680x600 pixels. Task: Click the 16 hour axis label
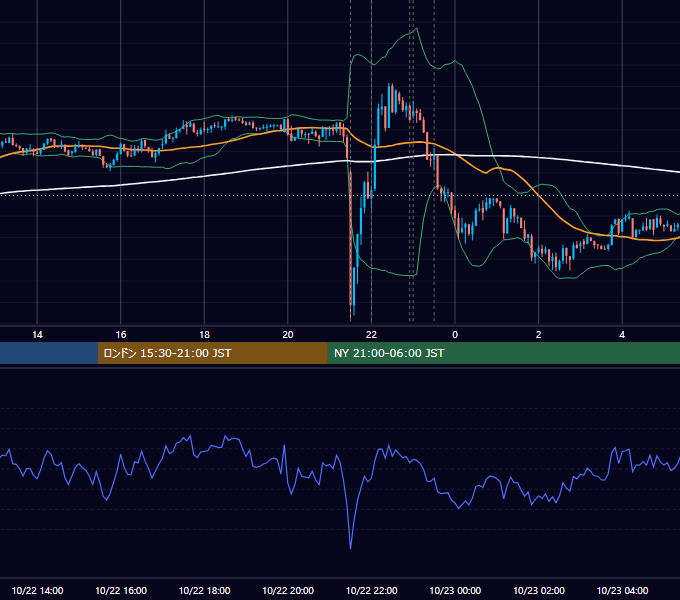click(121, 335)
